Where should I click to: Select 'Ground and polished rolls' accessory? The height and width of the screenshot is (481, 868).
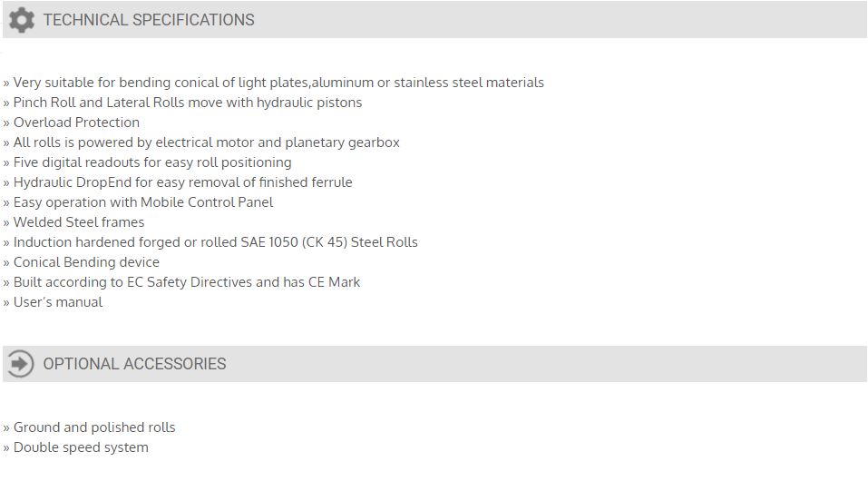pos(89,427)
